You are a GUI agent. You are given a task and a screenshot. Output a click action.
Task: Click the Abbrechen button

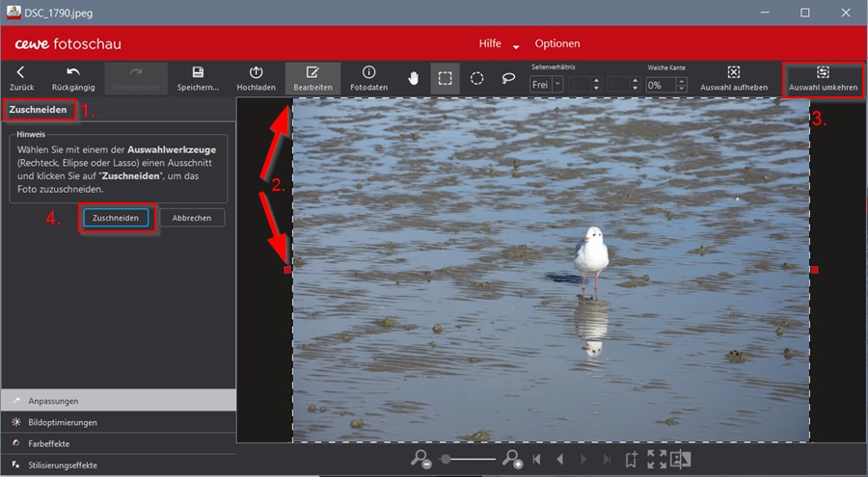click(192, 218)
